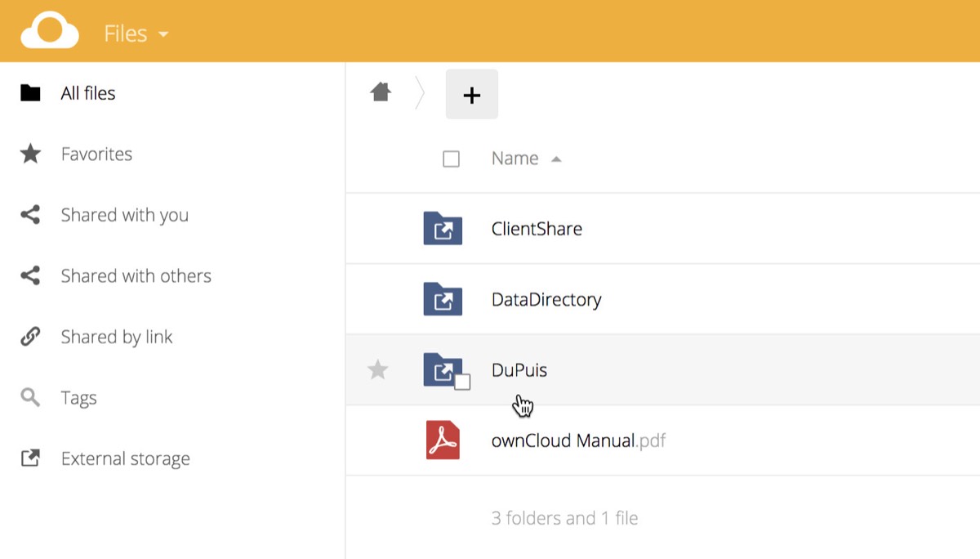Go to home folder via house icon
This screenshot has height=559, width=980.
coord(381,92)
